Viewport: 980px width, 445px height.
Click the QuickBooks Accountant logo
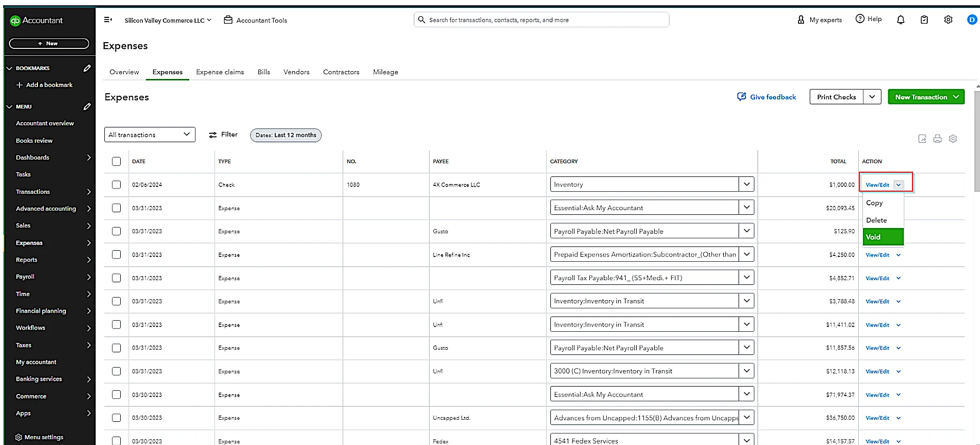tap(36, 21)
